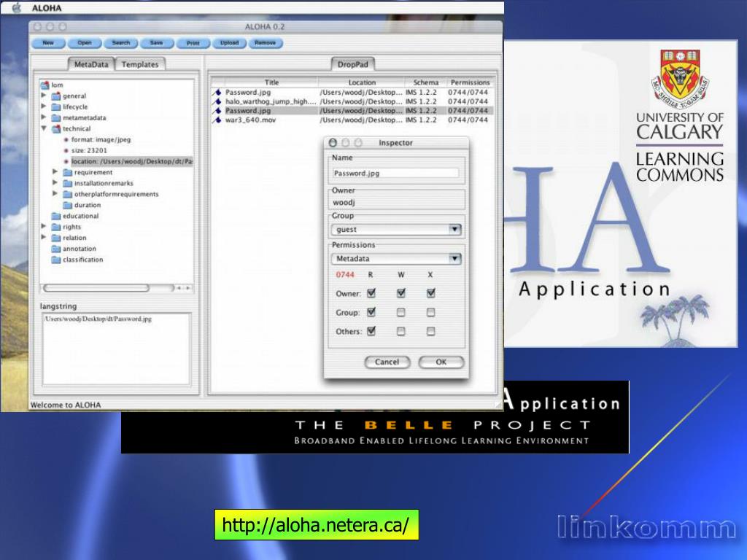Expand the general tree node

tap(44, 96)
